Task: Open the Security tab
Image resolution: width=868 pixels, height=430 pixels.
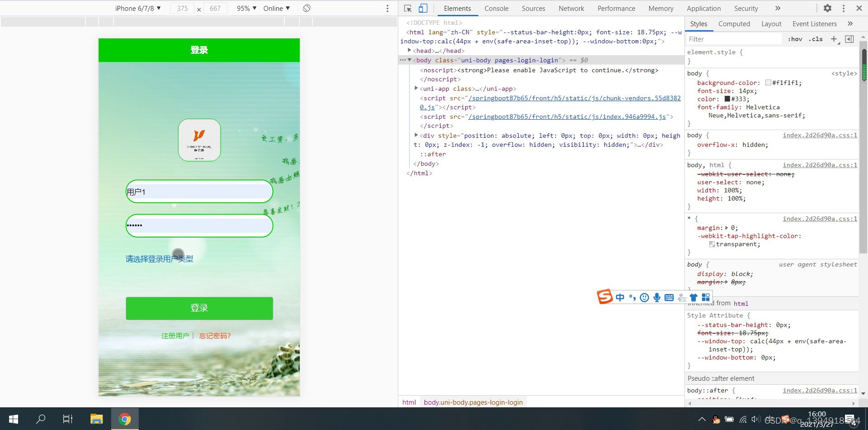Action: pyautogui.click(x=746, y=8)
